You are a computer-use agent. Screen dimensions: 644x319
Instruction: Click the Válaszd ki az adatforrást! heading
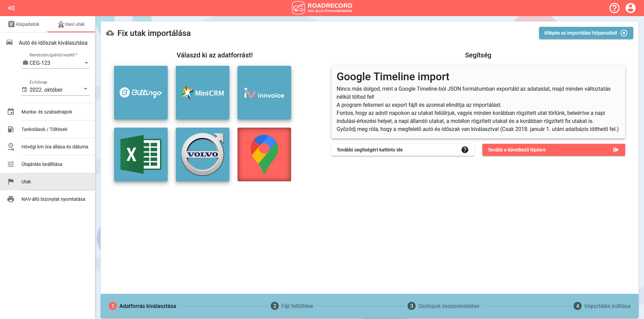[x=215, y=55]
